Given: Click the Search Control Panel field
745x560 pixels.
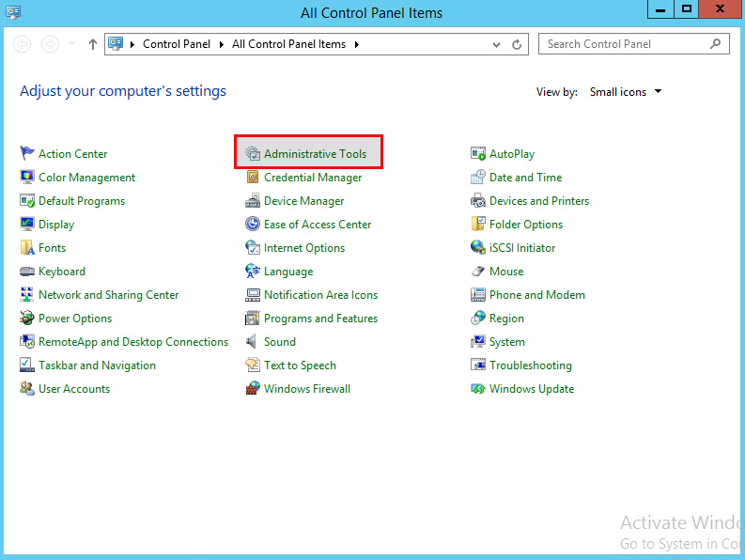Looking at the screenshot, I should tap(634, 44).
